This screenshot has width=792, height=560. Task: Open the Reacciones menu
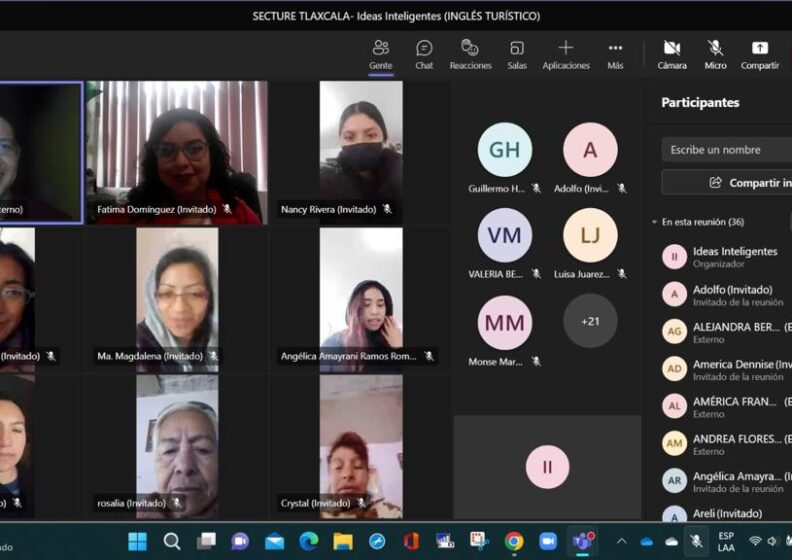click(470, 54)
